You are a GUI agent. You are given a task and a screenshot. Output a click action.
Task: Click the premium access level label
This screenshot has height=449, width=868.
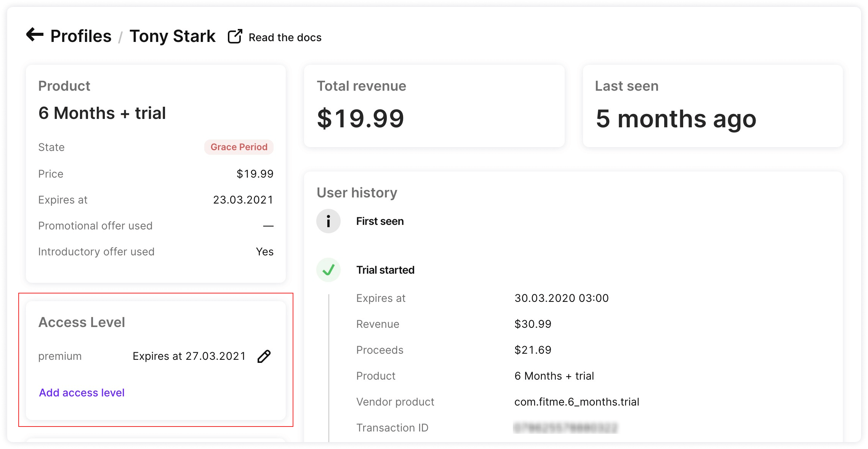60,356
